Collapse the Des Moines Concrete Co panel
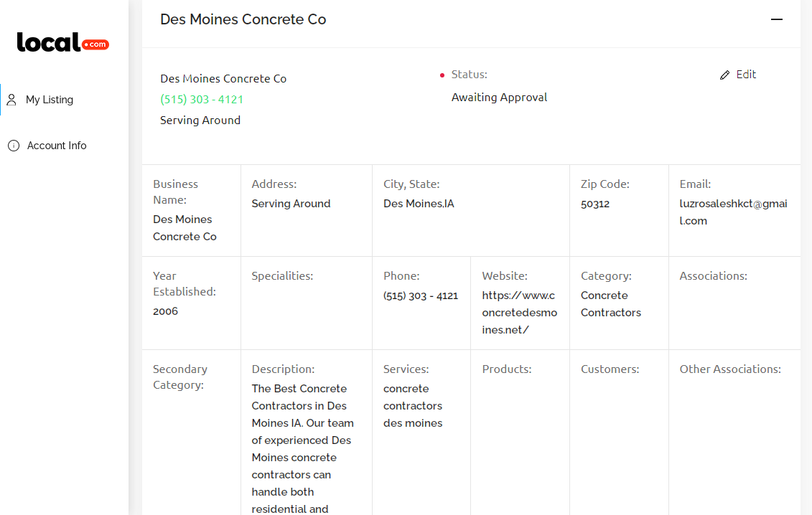The width and height of the screenshot is (812, 515). tap(776, 19)
